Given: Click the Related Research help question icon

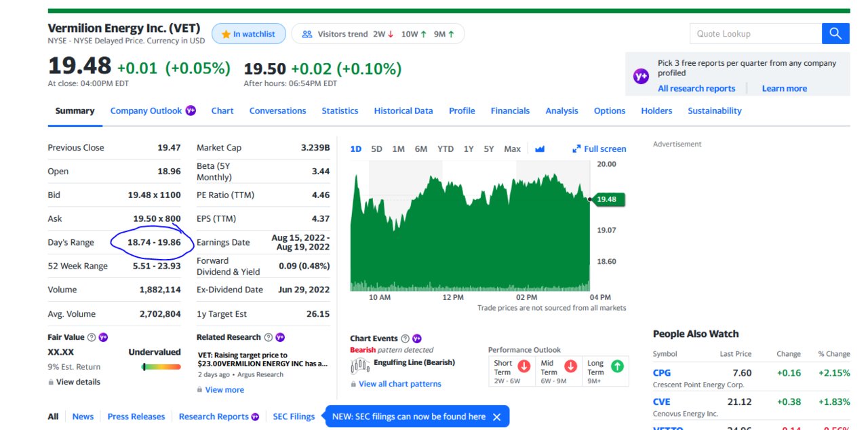Looking at the screenshot, I should (268, 337).
